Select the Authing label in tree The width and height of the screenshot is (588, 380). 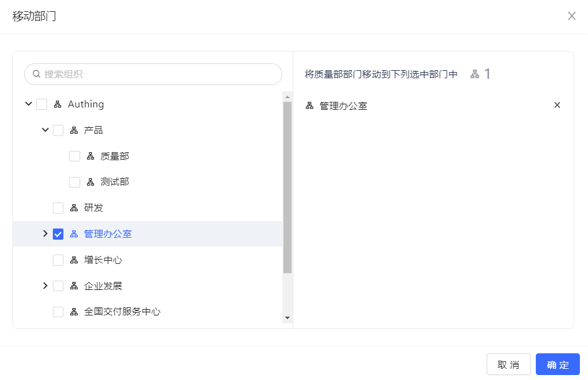pos(86,104)
